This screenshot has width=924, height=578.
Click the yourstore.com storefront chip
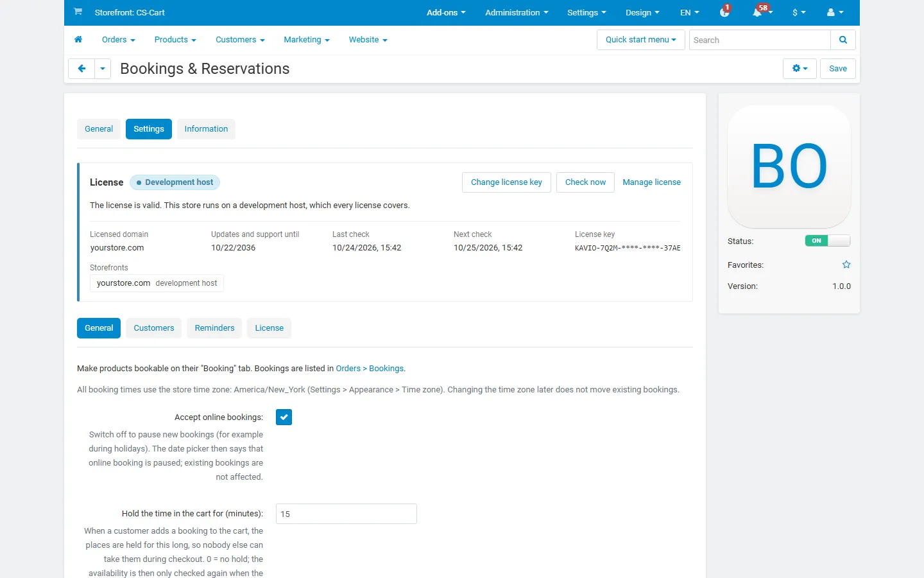[157, 283]
